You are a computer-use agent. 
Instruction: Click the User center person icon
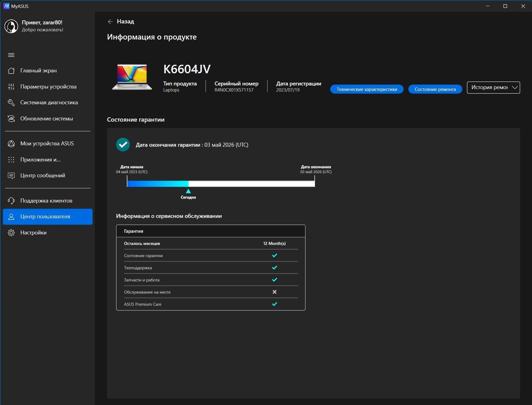pyautogui.click(x=11, y=216)
